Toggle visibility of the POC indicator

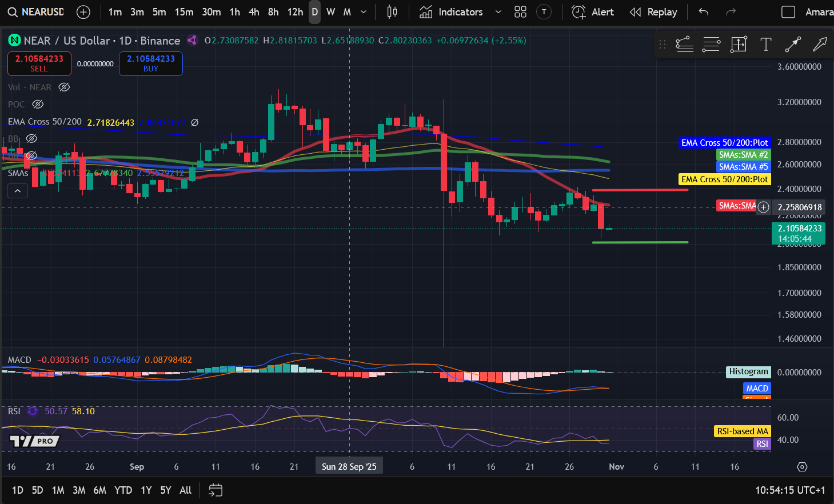pyautogui.click(x=38, y=104)
